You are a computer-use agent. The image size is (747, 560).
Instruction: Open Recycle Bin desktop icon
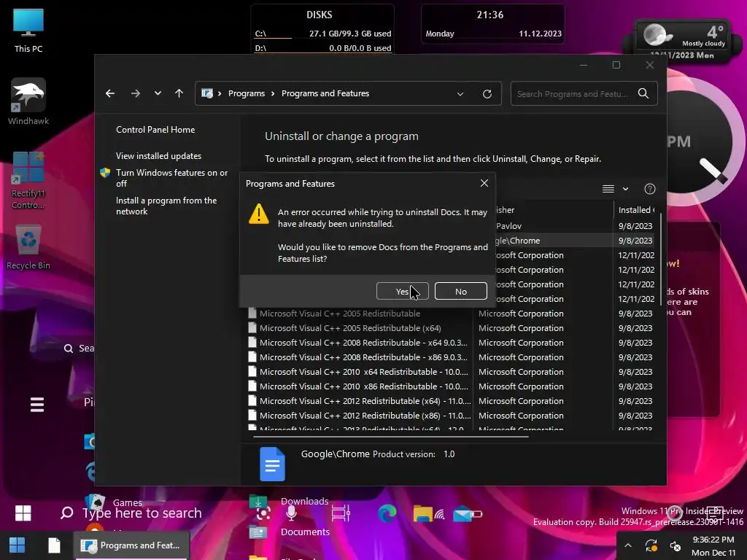28,248
